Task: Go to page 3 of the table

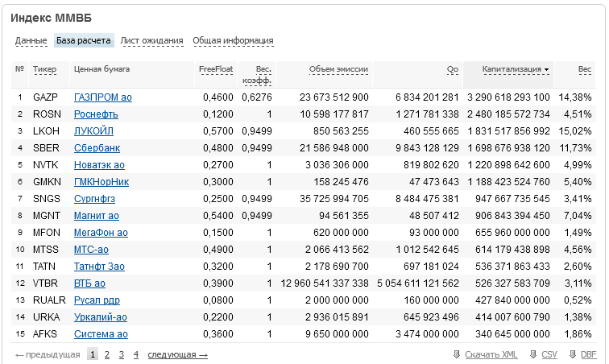Action: tap(122, 354)
